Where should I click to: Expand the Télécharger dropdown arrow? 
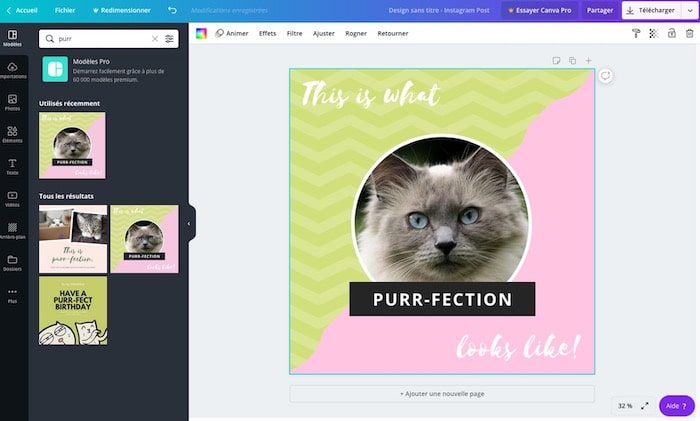click(689, 10)
